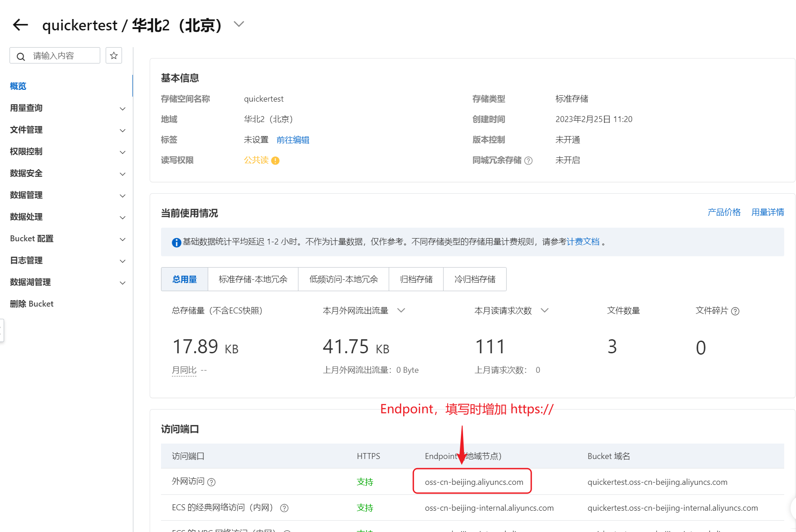Select the 冷归档存储 tab

[x=475, y=279]
